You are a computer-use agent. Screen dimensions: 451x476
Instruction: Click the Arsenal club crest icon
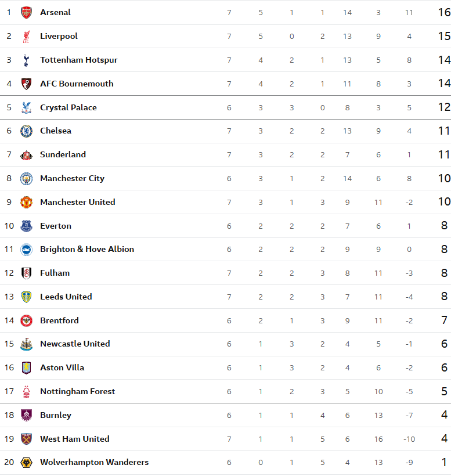[x=26, y=12]
